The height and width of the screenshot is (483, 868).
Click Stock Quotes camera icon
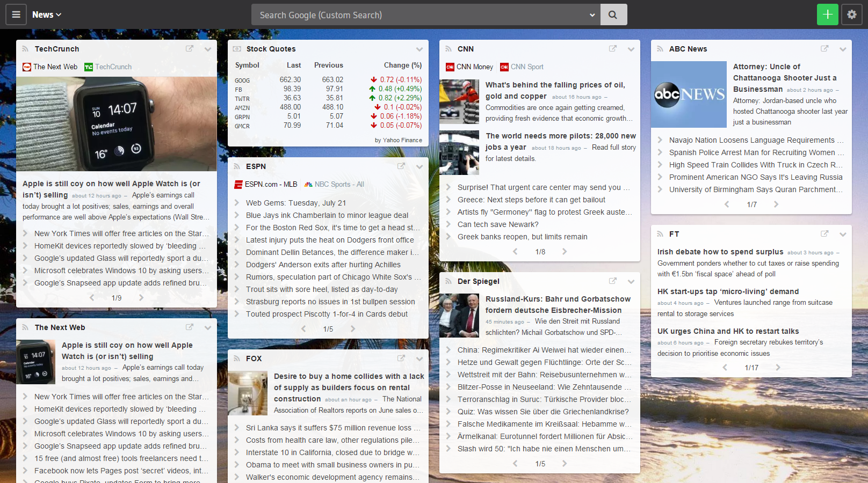[237, 49]
